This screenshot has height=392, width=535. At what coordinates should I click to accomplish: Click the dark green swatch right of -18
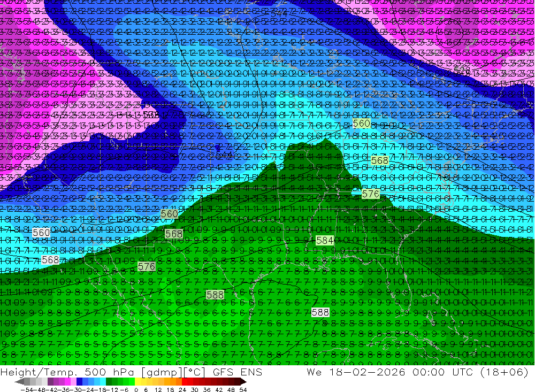109,381
